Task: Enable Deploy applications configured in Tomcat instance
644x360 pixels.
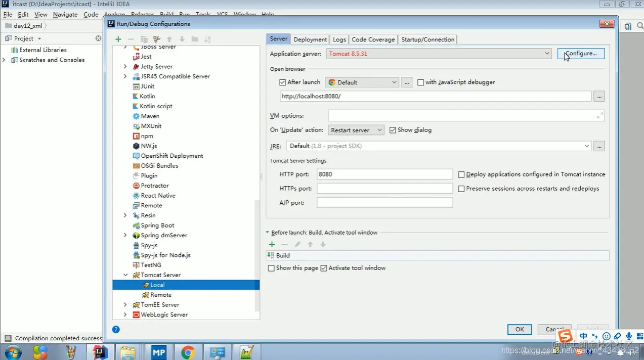Action: pos(461,174)
